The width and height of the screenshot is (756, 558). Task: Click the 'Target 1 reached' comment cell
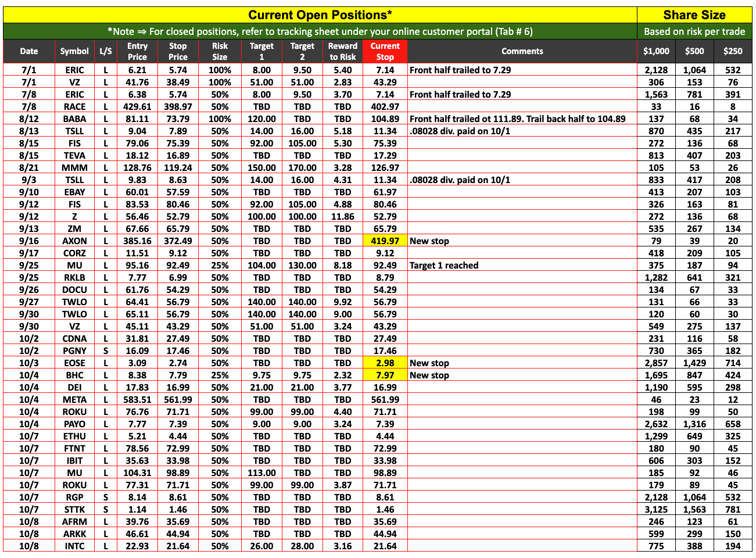[x=444, y=265]
